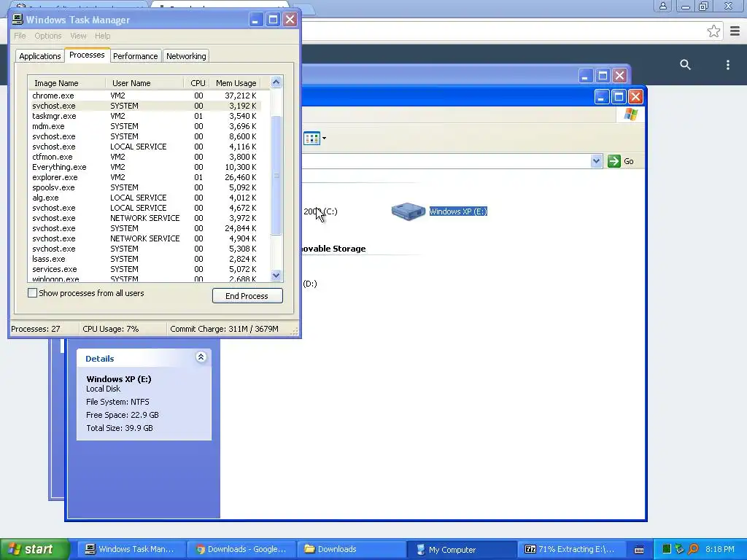Open the Task Manager File menu
Image resolution: width=747 pixels, height=560 pixels.
[20, 36]
